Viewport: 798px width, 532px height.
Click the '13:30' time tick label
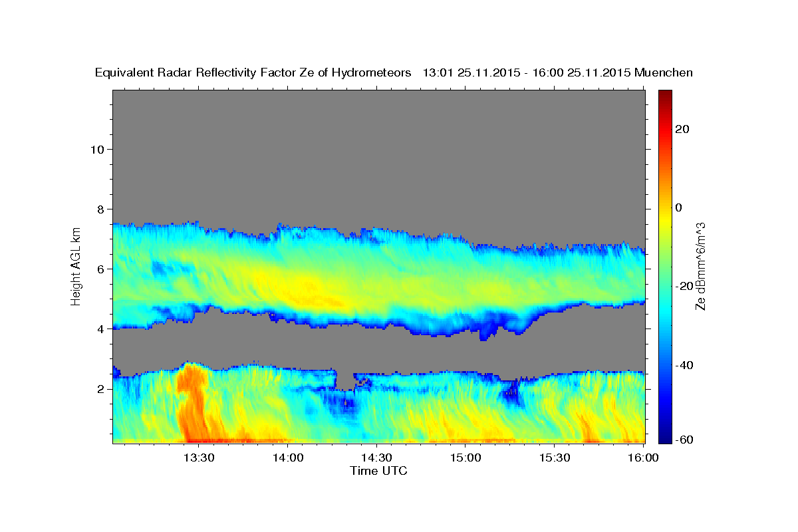[x=199, y=458]
